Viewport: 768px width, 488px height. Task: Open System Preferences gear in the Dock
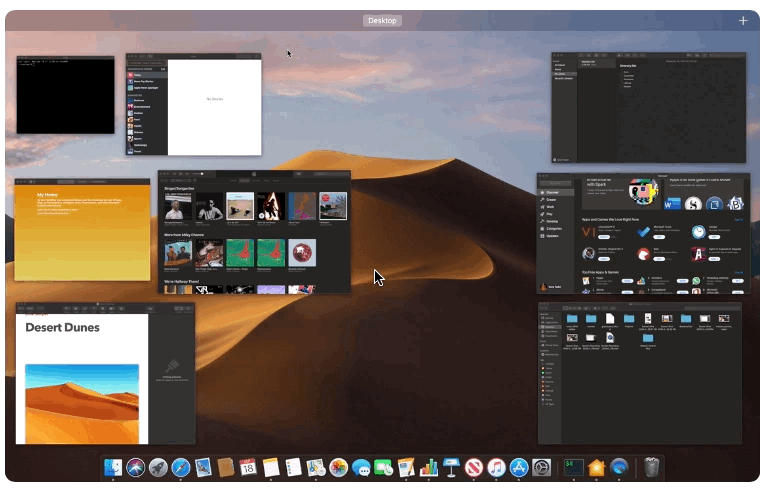click(541, 468)
